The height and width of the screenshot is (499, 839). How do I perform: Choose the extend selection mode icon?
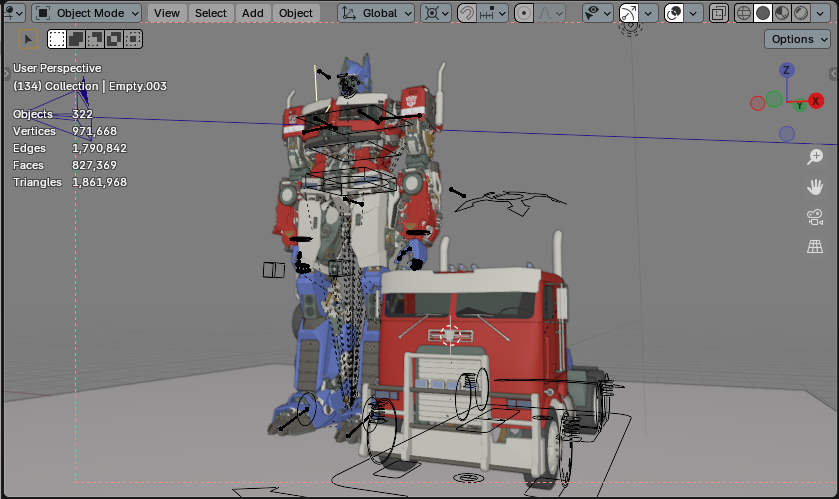(77, 39)
